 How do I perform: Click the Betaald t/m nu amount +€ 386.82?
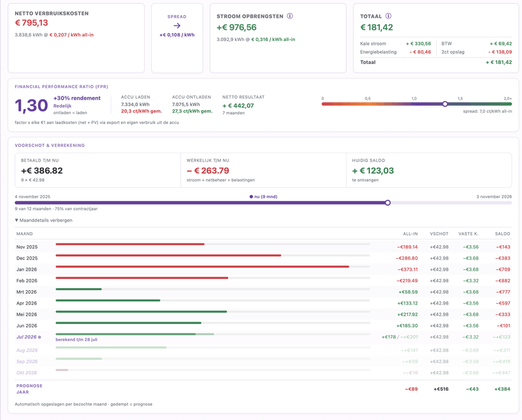point(42,171)
